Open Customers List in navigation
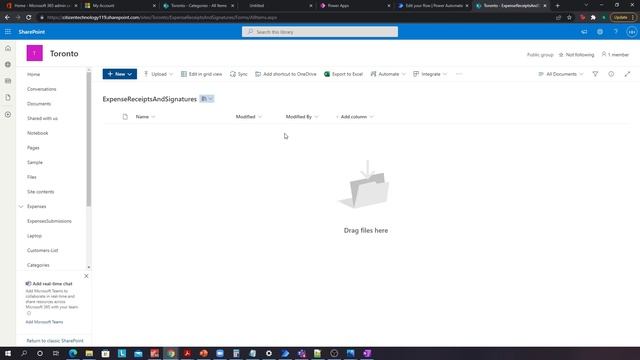640x360 pixels. [x=42, y=250]
